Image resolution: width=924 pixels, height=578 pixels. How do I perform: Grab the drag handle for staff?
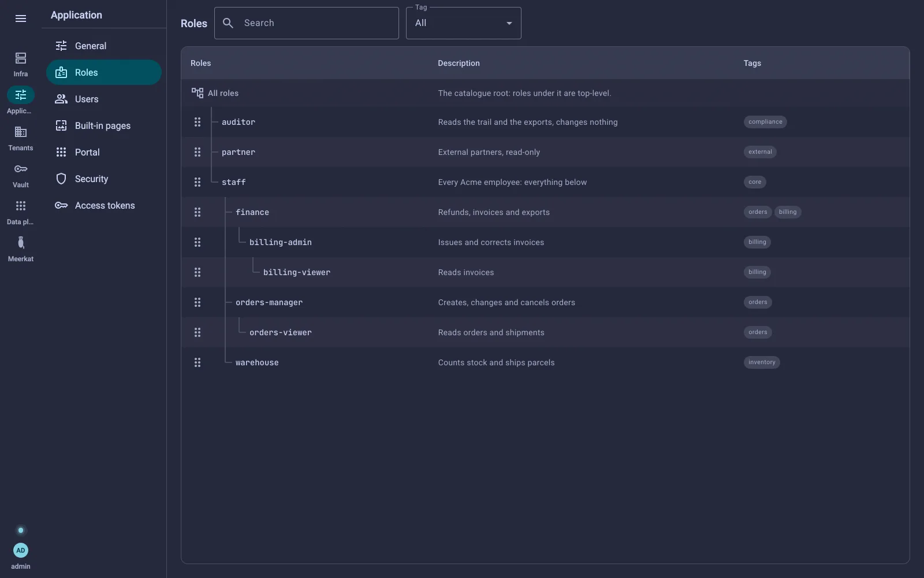tap(198, 182)
